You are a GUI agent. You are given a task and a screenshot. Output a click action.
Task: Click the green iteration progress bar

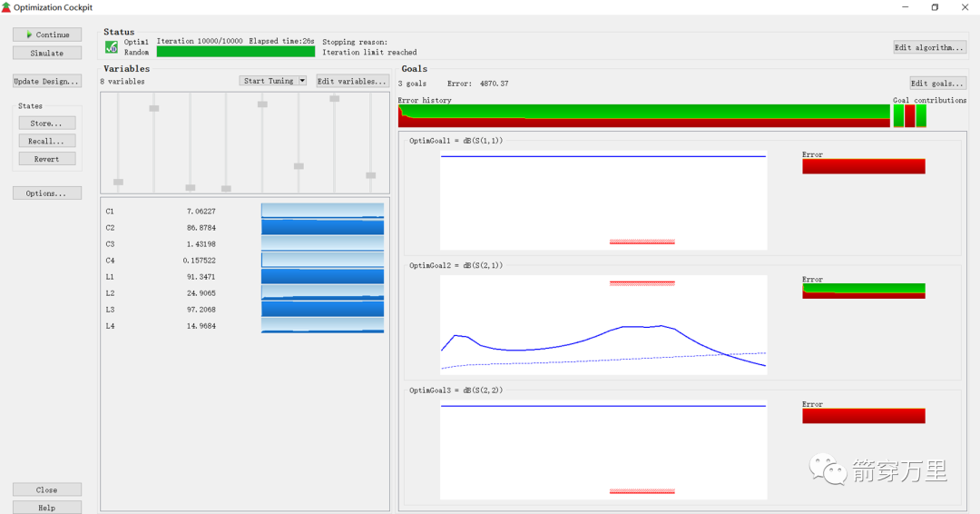[236, 52]
